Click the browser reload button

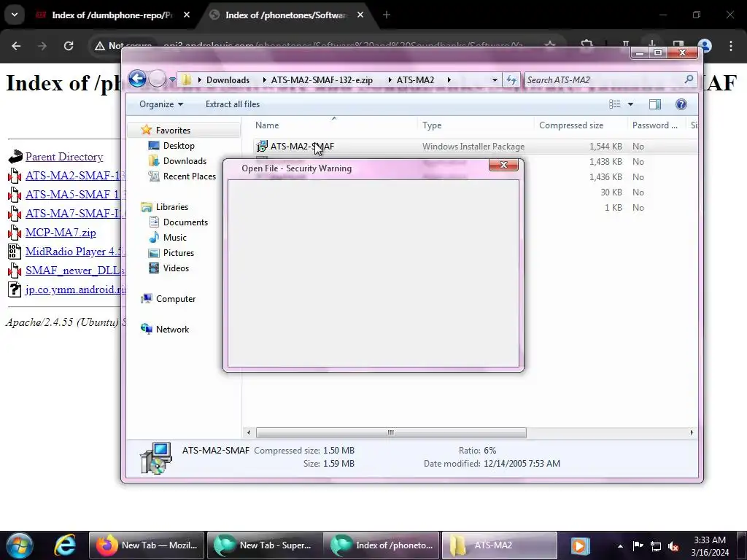tap(69, 46)
